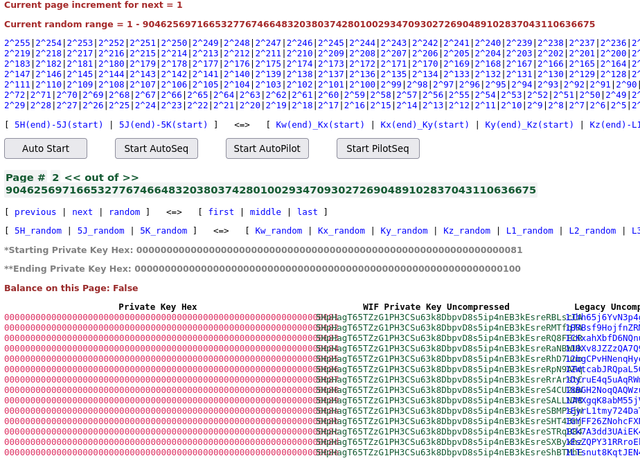The width and height of the screenshot is (640, 459).
Task: Select the 2^164 range link
Action: [x=613, y=64]
